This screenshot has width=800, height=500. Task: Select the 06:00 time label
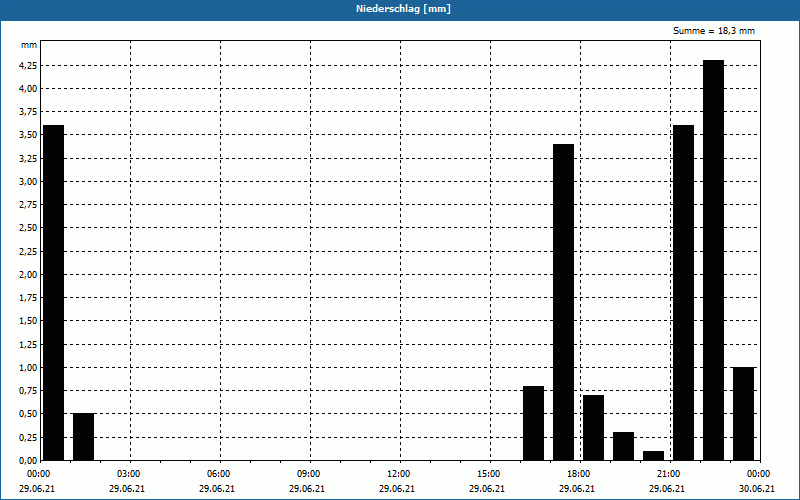pyautogui.click(x=218, y=474)
